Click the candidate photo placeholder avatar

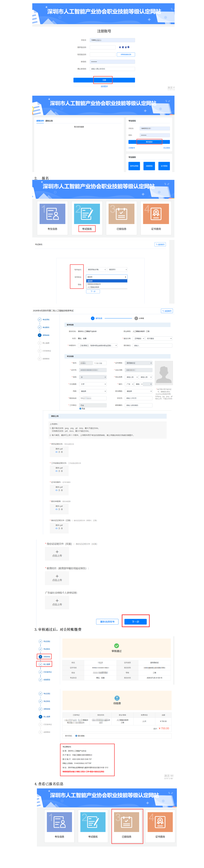(x=164, y=373)
